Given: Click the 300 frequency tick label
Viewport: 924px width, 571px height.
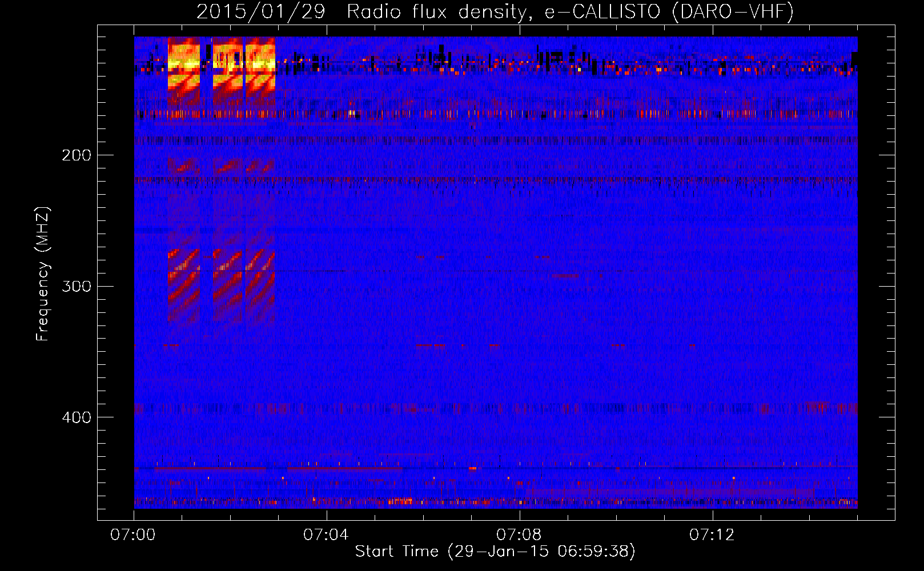Looking at the screenshot, I should coord(77,286).
